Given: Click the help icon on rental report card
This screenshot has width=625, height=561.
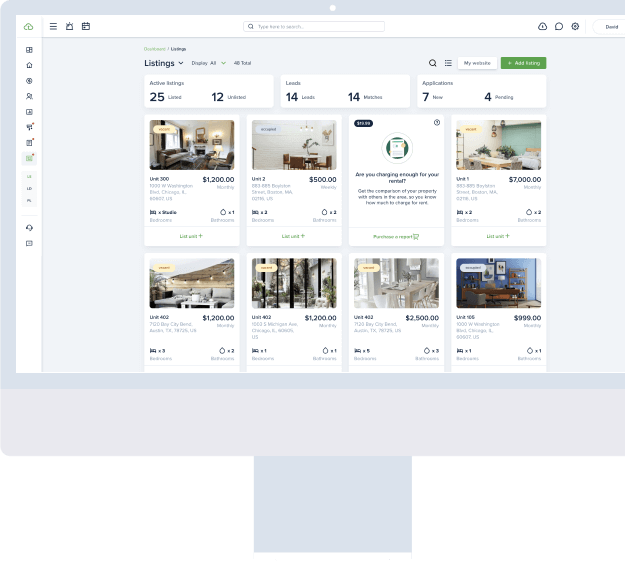Looking at the screenshot, I should point(437,123).
